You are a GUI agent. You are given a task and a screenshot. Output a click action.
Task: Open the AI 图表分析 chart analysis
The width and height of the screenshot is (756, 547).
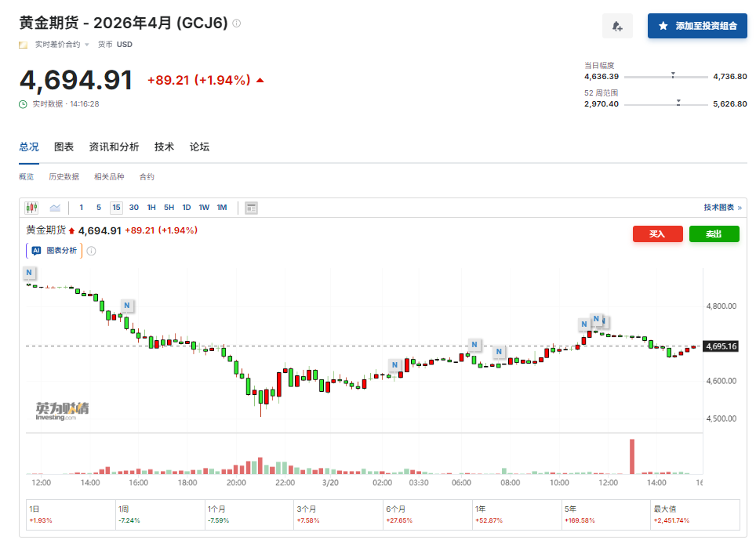pos(54,251)
